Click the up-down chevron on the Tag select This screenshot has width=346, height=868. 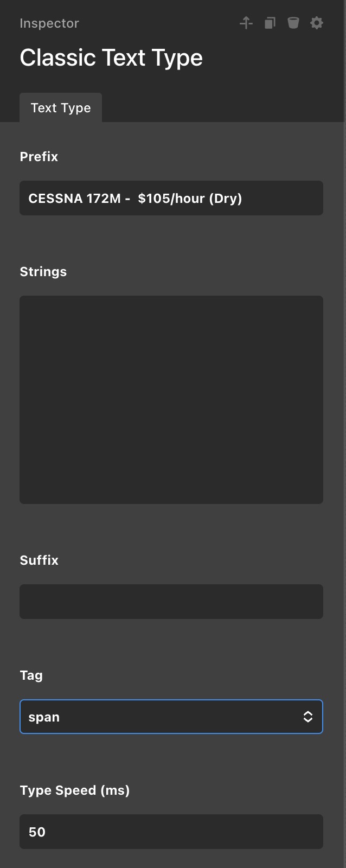pyautogui.click(x=308, y=717)
